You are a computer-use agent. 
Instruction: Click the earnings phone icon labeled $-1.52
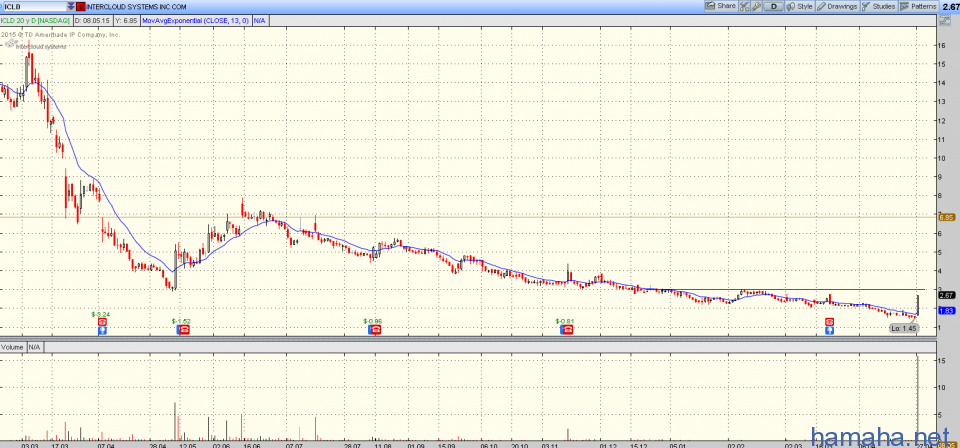(184, 330)
